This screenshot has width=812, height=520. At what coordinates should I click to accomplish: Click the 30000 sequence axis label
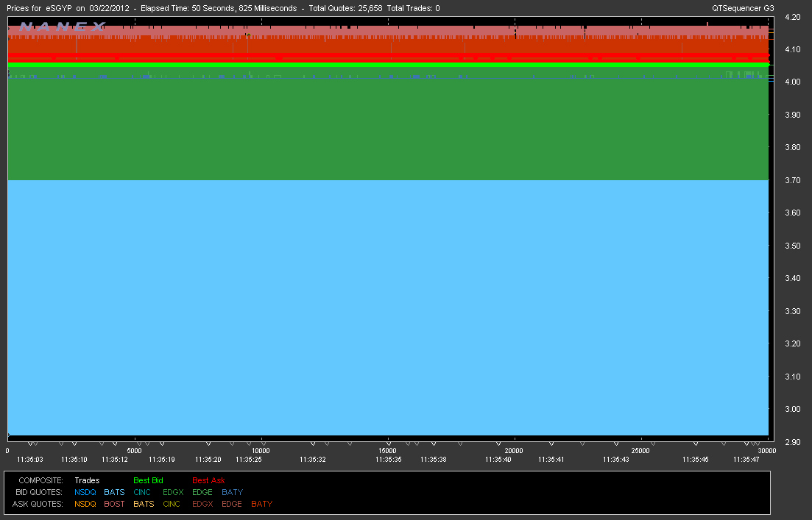(x=767, y=451)
